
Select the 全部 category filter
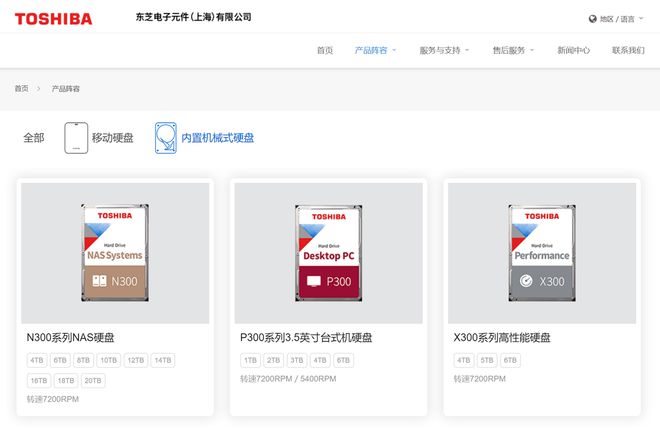tap(34, 138)
